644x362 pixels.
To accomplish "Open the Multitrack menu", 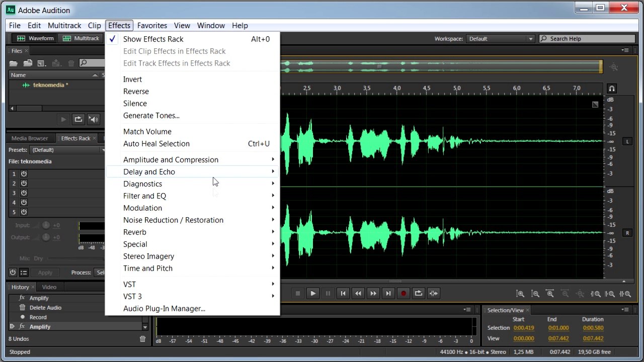I will coord(64,25).
